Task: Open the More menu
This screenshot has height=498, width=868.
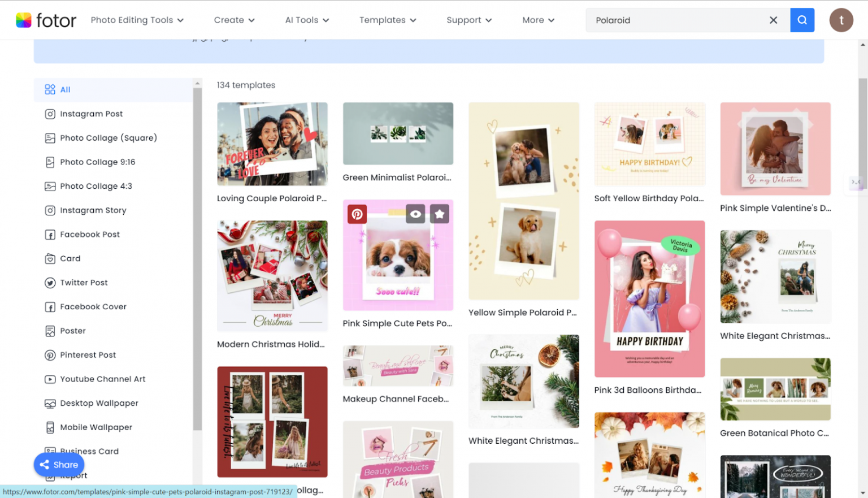Action: pos(538,20)
